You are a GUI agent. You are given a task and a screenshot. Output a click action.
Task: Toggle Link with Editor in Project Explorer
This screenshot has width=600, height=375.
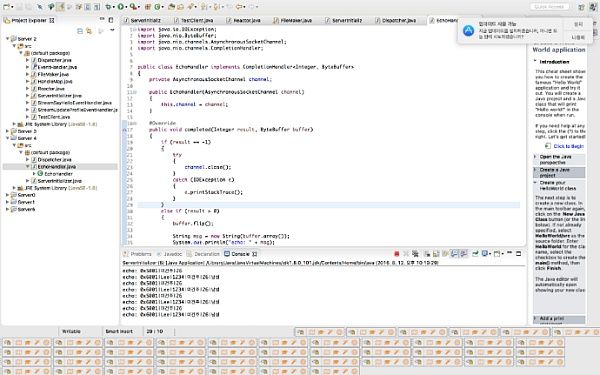tap(89, 31)
